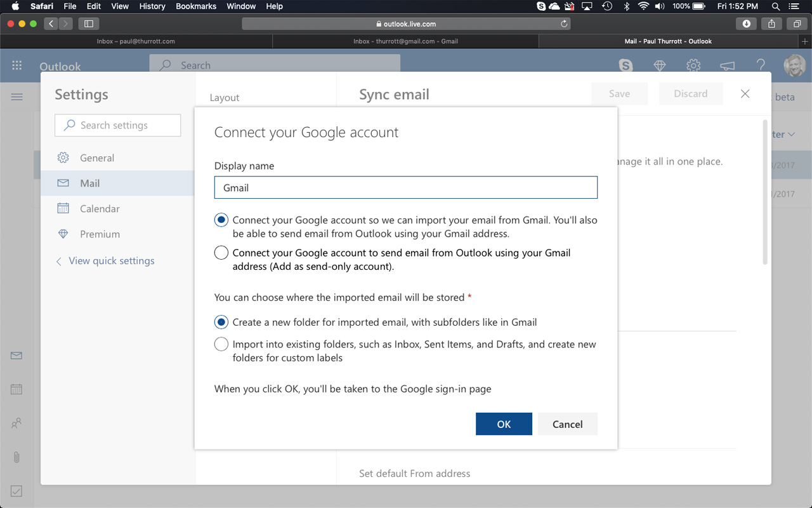
Task: Open the help question mark icon
Action: [761, 65]
